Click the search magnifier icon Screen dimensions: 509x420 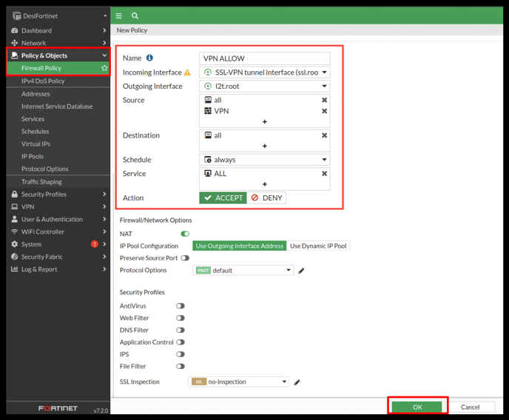click(135, 16)
